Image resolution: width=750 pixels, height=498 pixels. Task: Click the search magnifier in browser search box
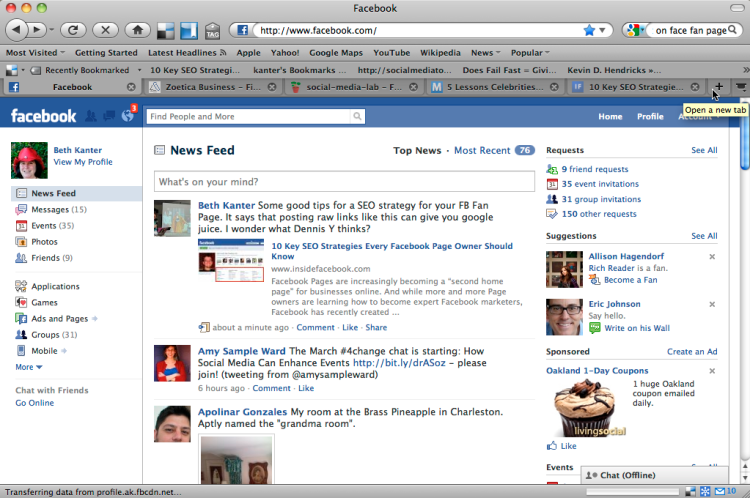point(732,30)
